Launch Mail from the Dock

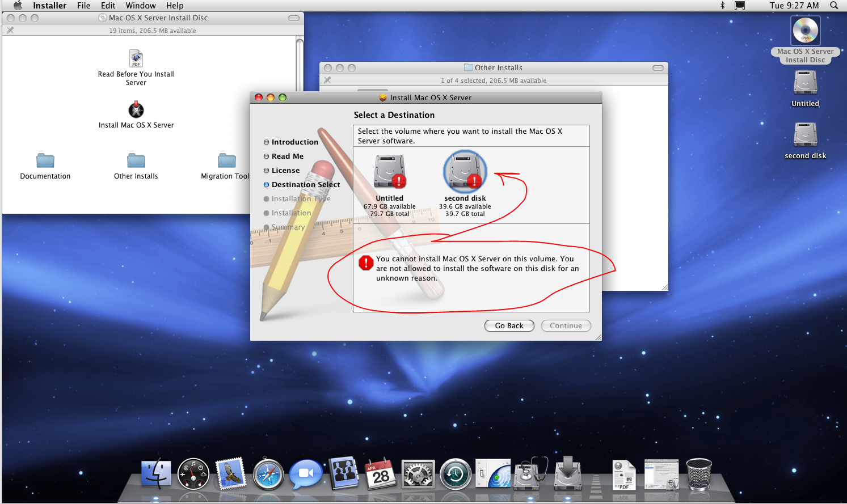(231, 473)
